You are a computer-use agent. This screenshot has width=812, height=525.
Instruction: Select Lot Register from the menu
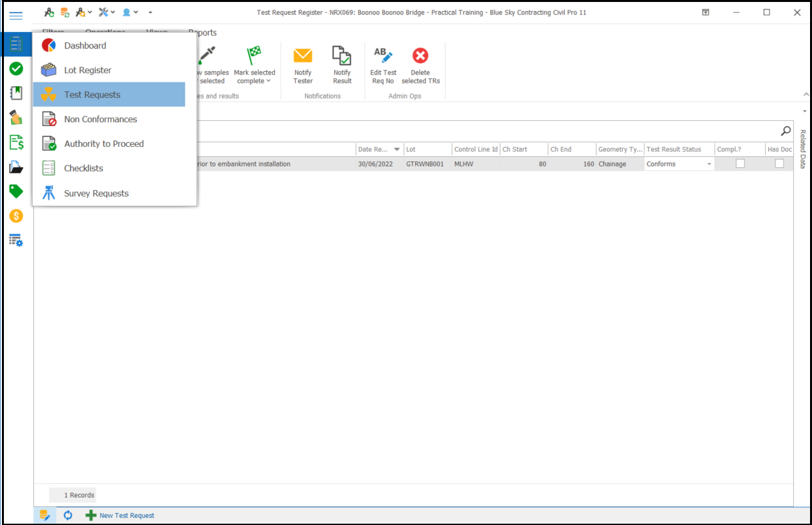87,70
